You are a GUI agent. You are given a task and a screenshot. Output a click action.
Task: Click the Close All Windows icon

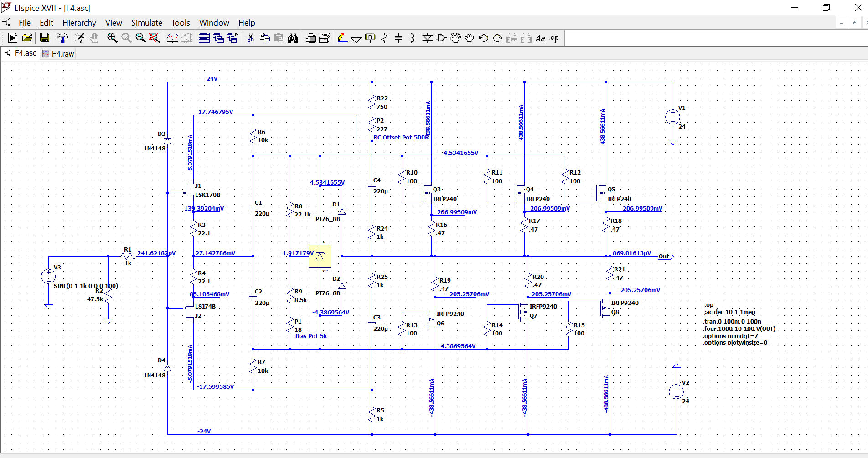click(232, 38)
